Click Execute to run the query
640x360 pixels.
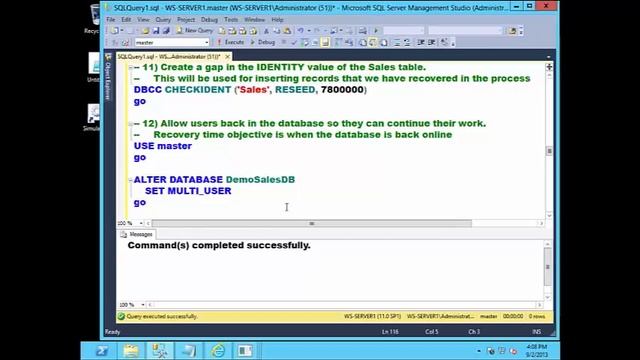231,42
